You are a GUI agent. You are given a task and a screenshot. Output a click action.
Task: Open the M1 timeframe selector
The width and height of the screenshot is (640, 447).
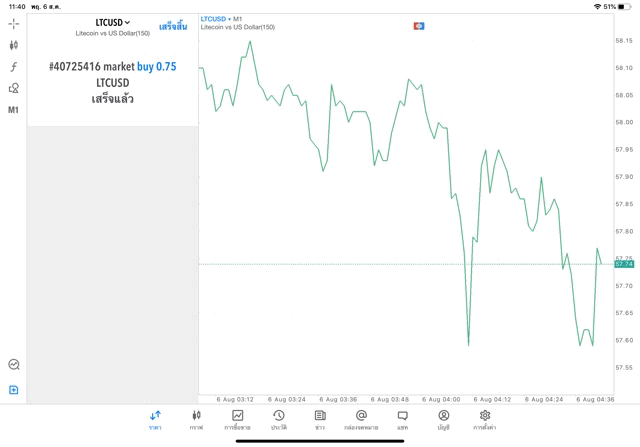pyautogui.click(x=14, y=110)
